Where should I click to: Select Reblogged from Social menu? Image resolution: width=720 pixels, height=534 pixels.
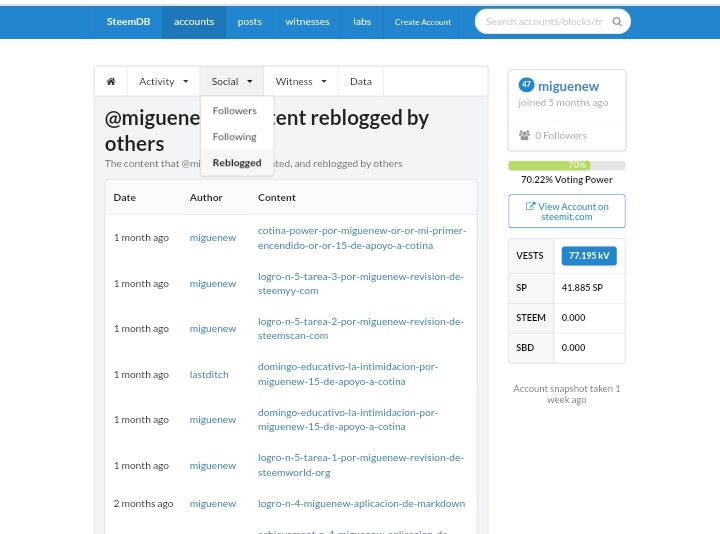coord(237,163)
